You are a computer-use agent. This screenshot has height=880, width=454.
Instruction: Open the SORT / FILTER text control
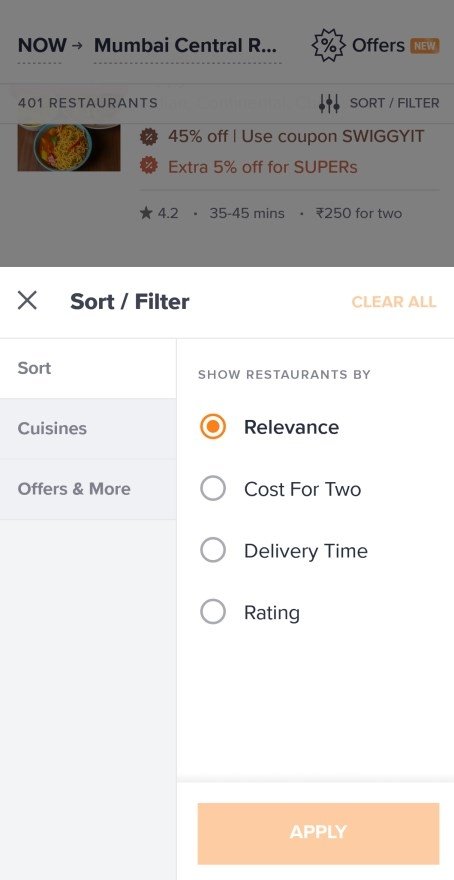395,103
